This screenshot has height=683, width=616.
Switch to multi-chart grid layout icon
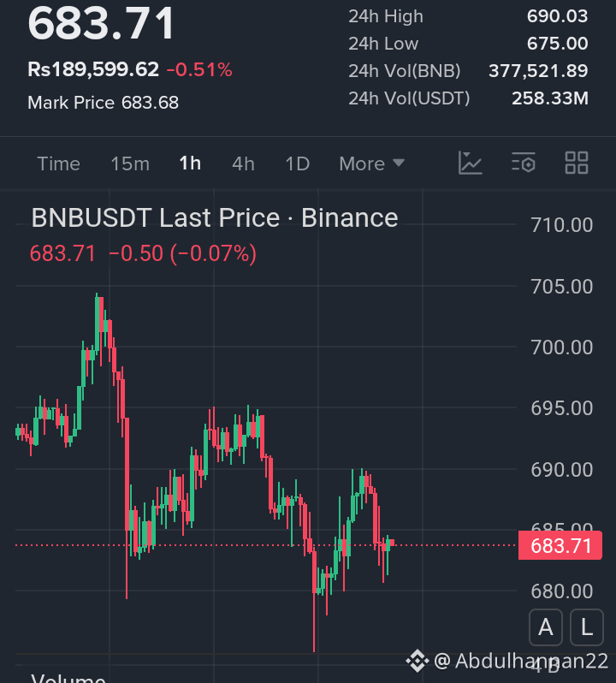[577, 163]
